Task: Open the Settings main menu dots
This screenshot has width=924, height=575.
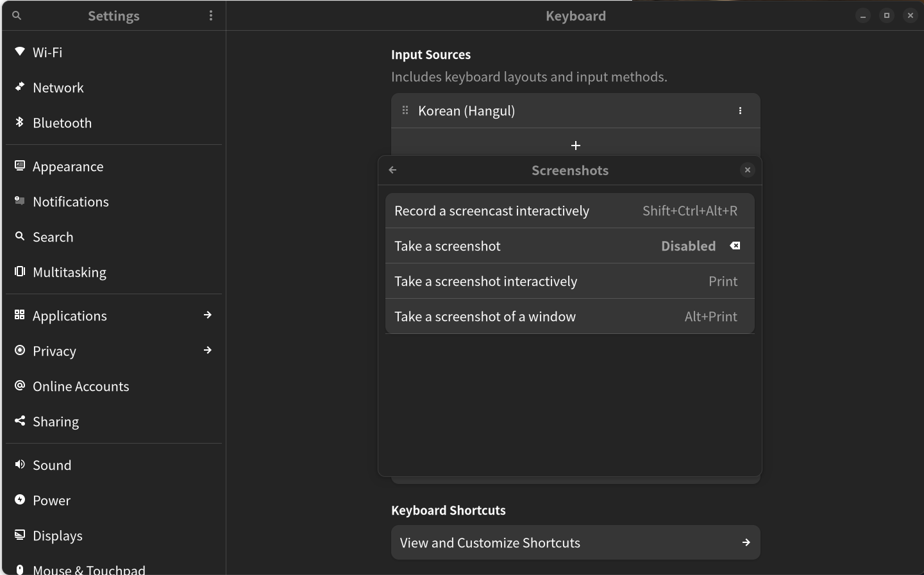Action: pyautogui.click(x=211, y=15)
